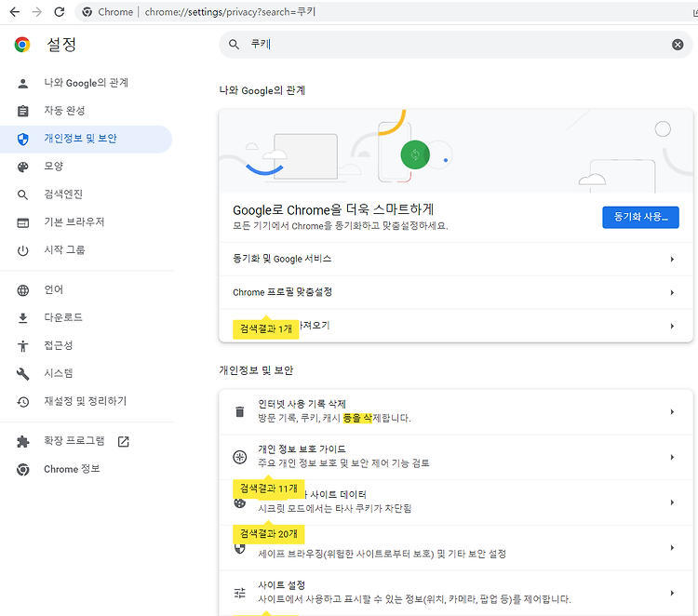Open 재설정 및 정리하기 section
Image resolution: width=698 pixels, height=616 pixels.
click(x=86, y=402)
